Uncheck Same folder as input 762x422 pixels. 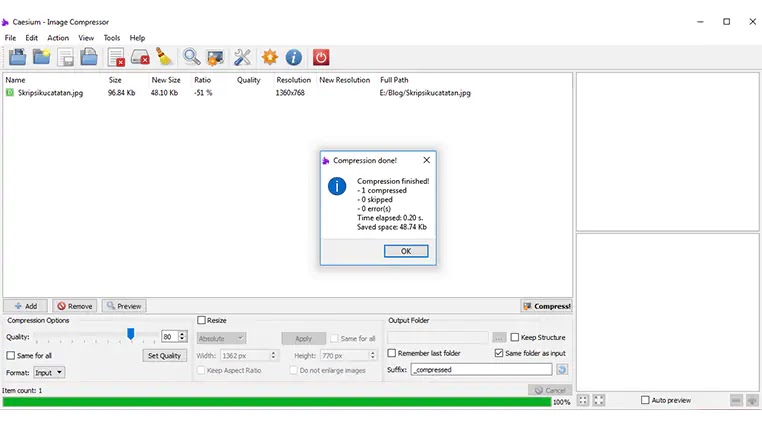point(499,353)
